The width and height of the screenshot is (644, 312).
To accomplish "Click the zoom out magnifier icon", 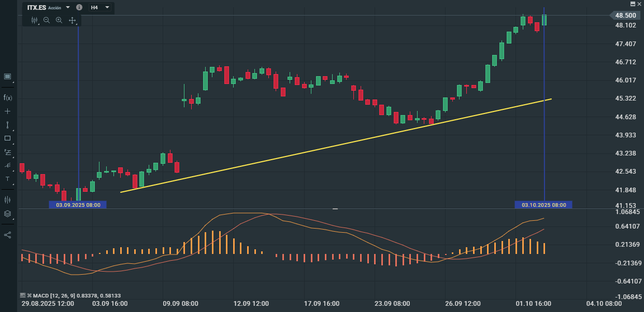I will 47,20.
